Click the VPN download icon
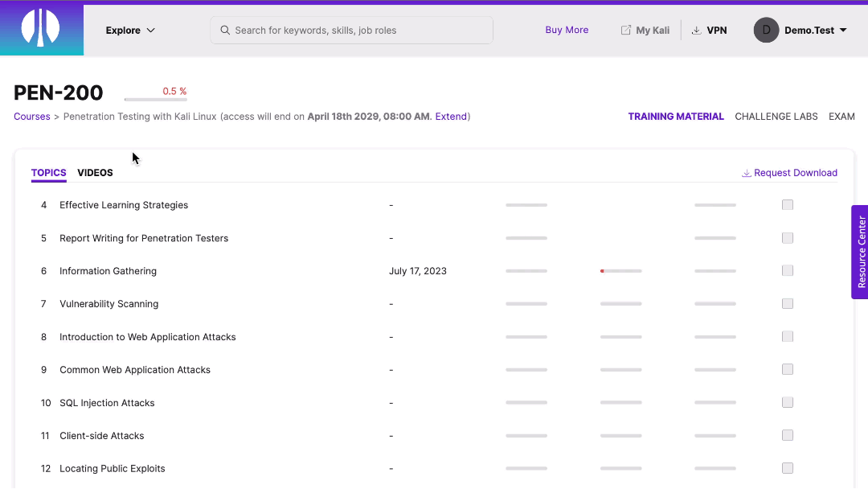The height and width of the screenshot is (489, 868). point(696,30)
